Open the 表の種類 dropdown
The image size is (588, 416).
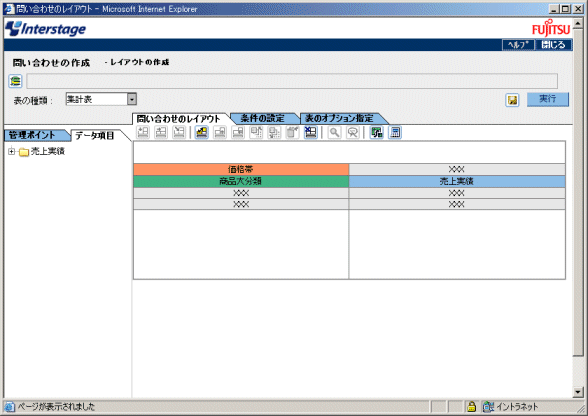point(132,99)
